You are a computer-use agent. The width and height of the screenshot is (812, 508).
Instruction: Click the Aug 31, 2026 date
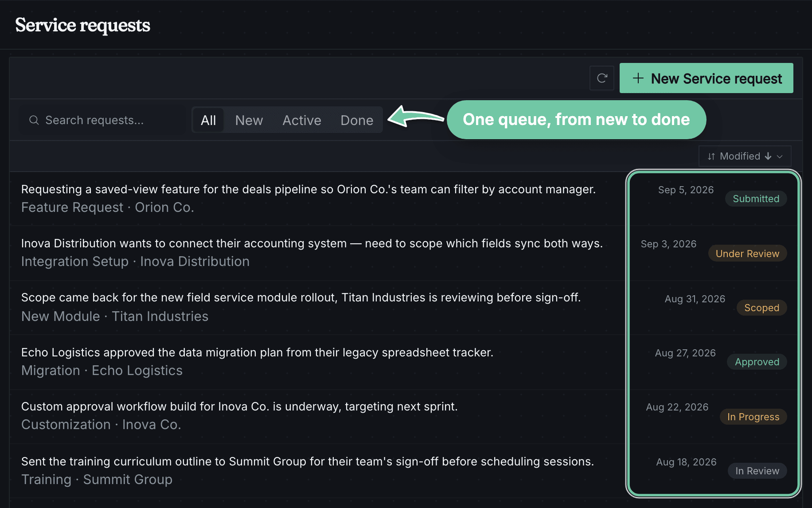click(x=695, y=299)
